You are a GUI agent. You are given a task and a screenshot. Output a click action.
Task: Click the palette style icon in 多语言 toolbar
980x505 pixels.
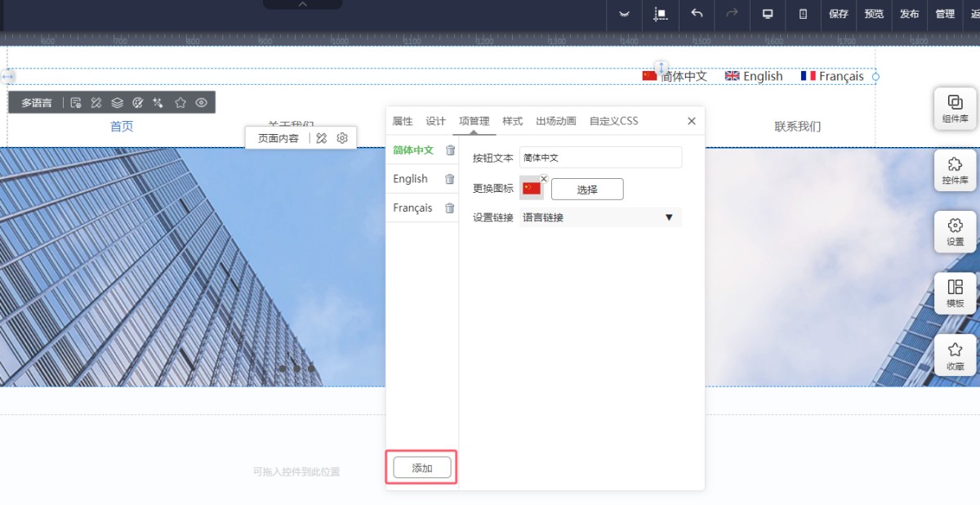(x=138, y=102)
